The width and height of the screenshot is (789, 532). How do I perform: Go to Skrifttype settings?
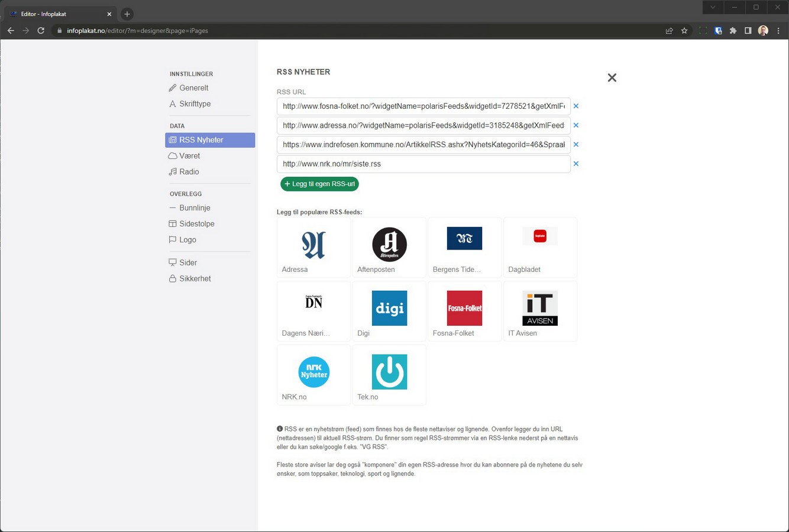tap(195, 104)
